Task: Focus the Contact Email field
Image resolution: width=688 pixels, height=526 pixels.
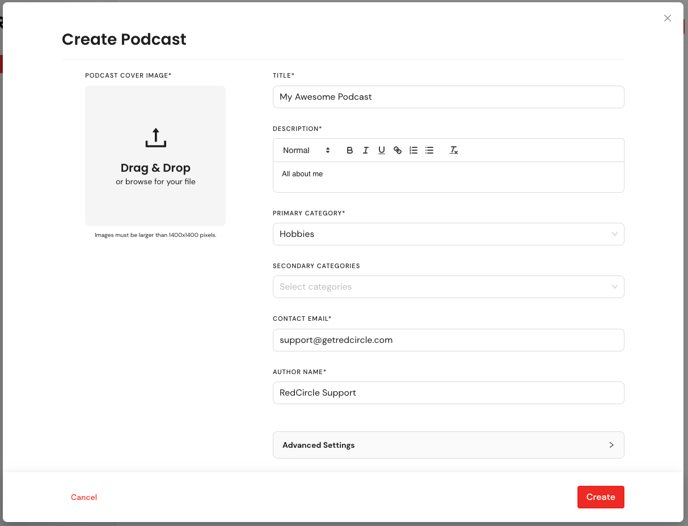Action: click(448, 340)
